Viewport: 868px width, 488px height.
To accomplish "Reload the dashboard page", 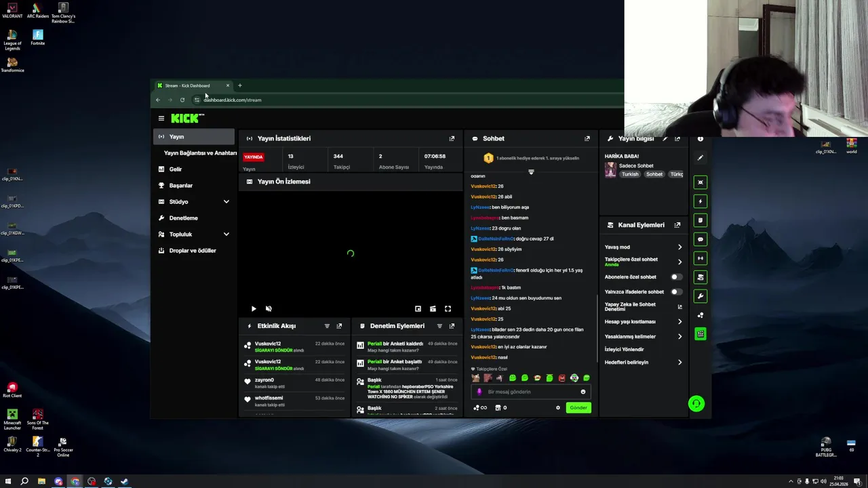I will pos(182,100).
